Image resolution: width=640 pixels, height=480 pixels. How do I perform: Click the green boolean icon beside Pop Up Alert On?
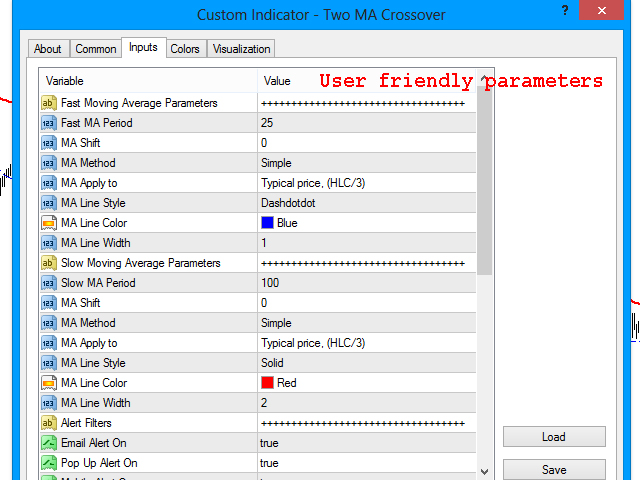(49, 463)
